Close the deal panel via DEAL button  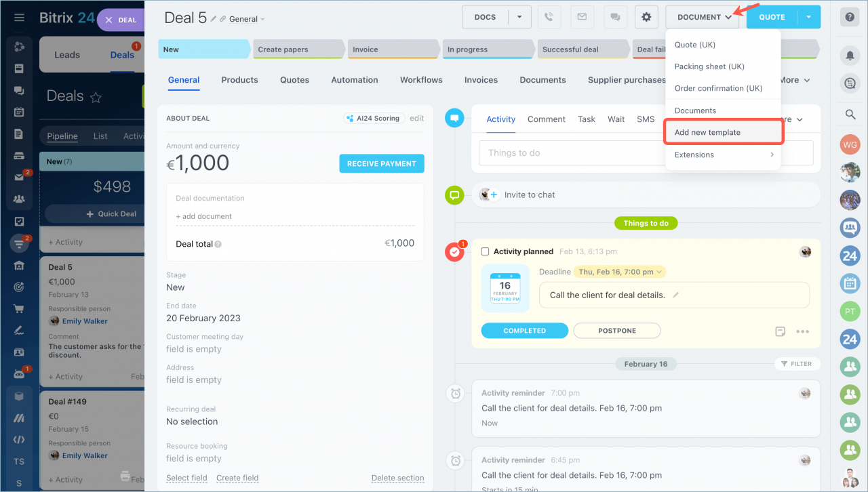pos(121,20)
